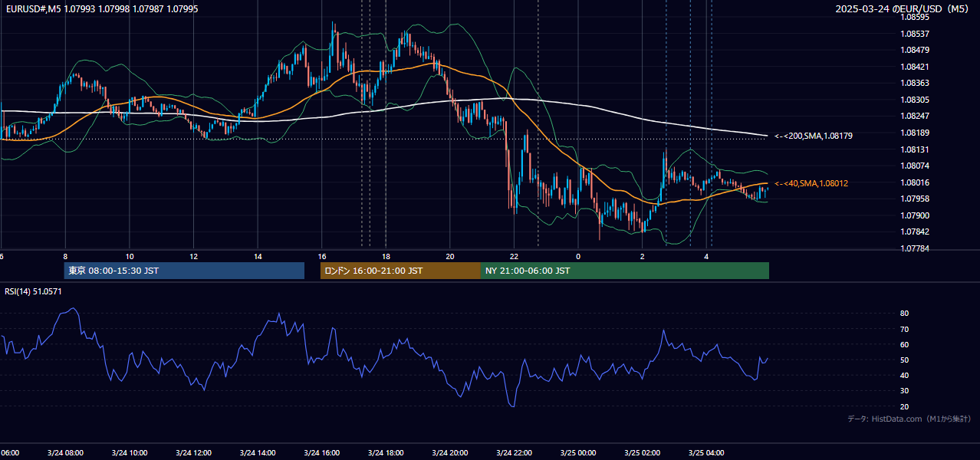Click the 3/24 20:00 time axis label

pyautogui.click(x=450, y=452)
